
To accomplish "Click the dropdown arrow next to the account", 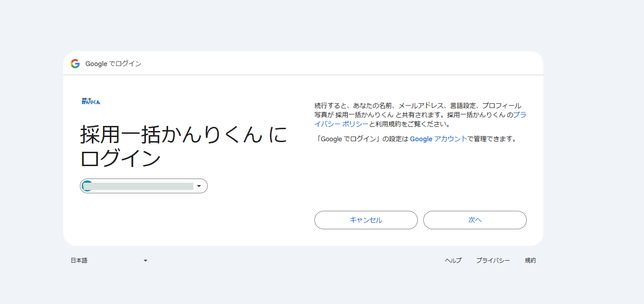I will coord(199,185).
